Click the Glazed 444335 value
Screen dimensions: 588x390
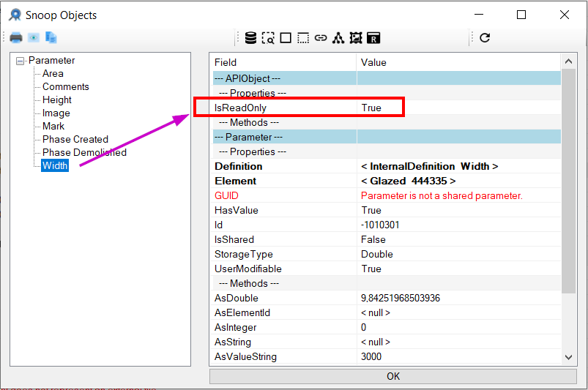pyautogui.click(x=408, y=181)
